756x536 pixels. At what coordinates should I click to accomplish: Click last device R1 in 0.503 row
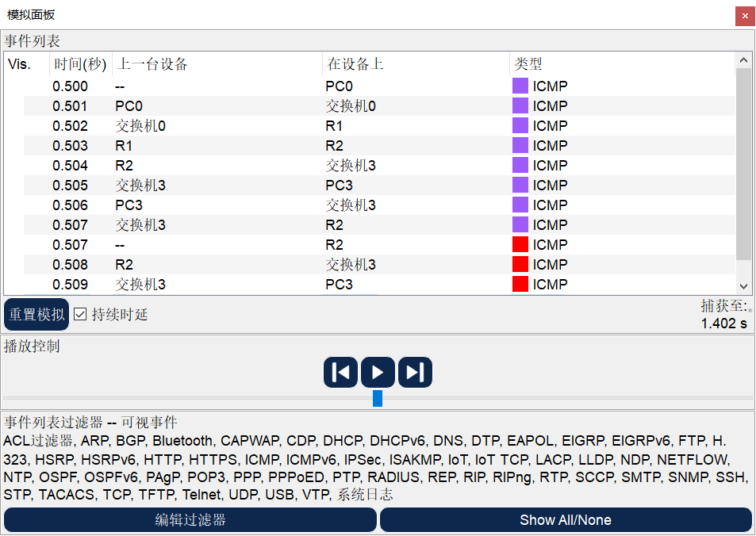[x=124, y=146]
